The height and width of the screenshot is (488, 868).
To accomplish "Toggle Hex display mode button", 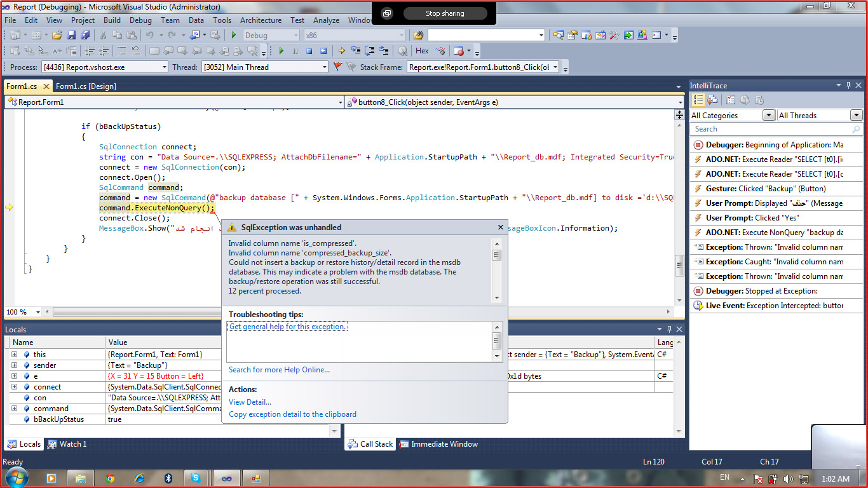I will click(x=422, y=51).
